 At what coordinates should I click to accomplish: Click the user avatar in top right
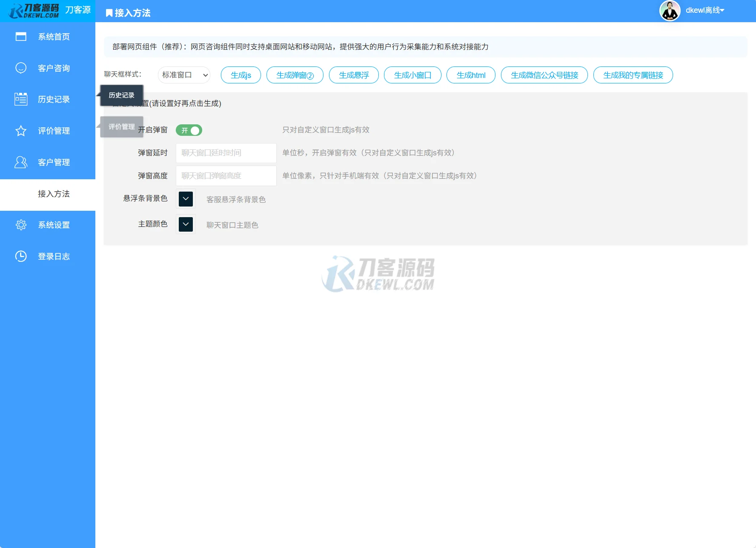[x=670, y=10]
